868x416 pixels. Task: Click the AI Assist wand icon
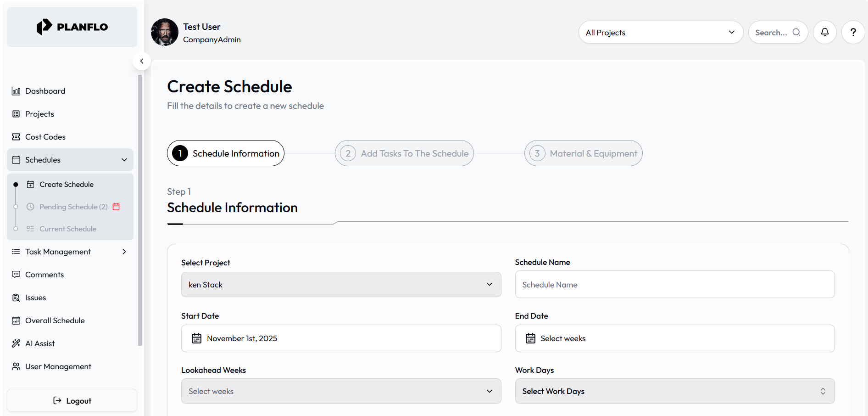click(x=16, y=343)
